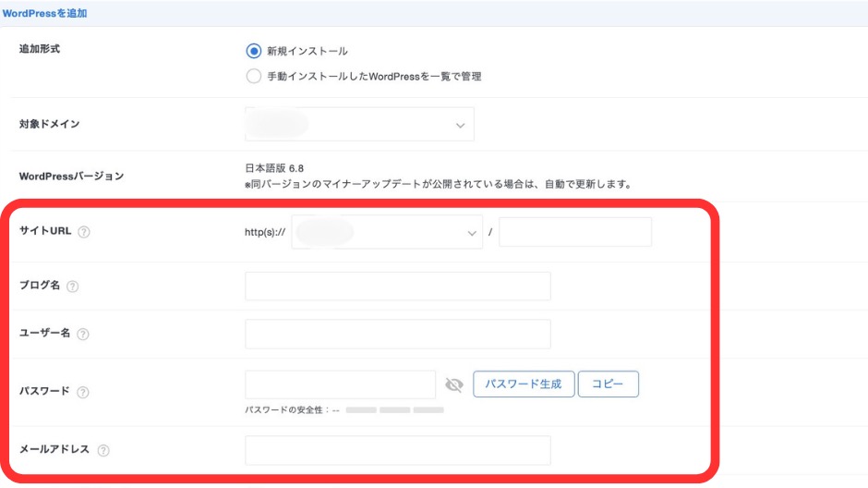Viewport: 868px width, 488px height.
Task: Open the サイトURL domain dropdown
Action: (x=387, y=232)
